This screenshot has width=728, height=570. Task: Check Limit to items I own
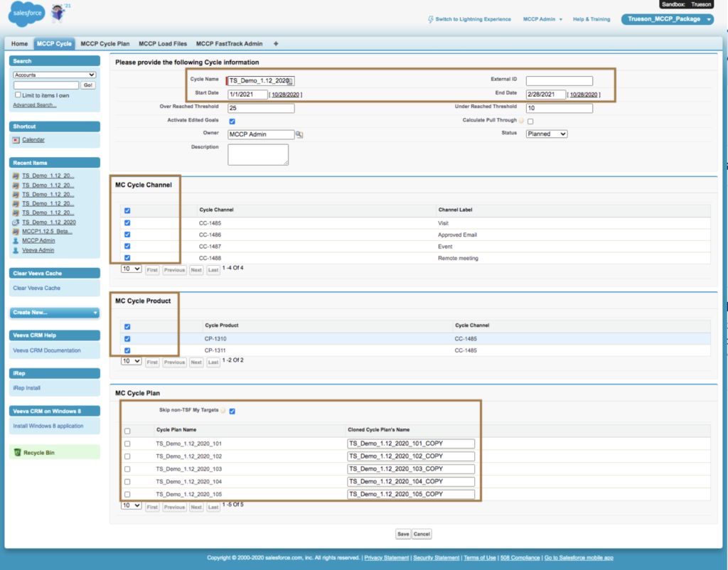click(18, 95)
